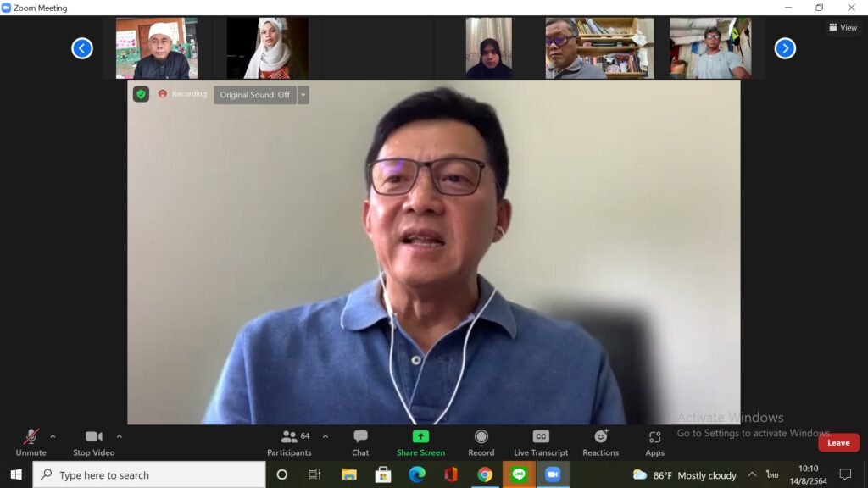Click the taskbar search box

pyautogui.click(x=149, y=474)
